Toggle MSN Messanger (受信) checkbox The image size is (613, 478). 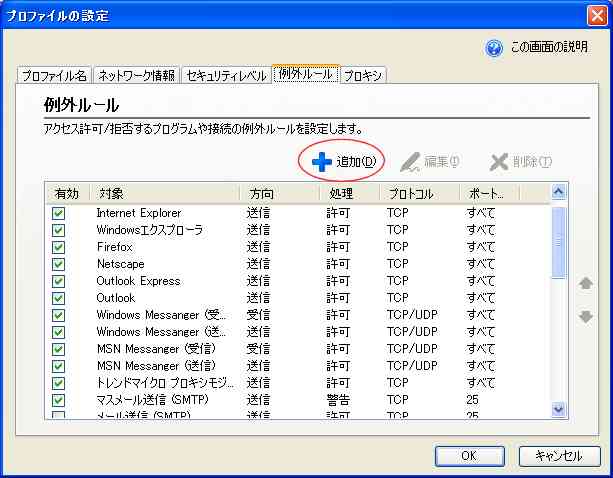point(58,349)
